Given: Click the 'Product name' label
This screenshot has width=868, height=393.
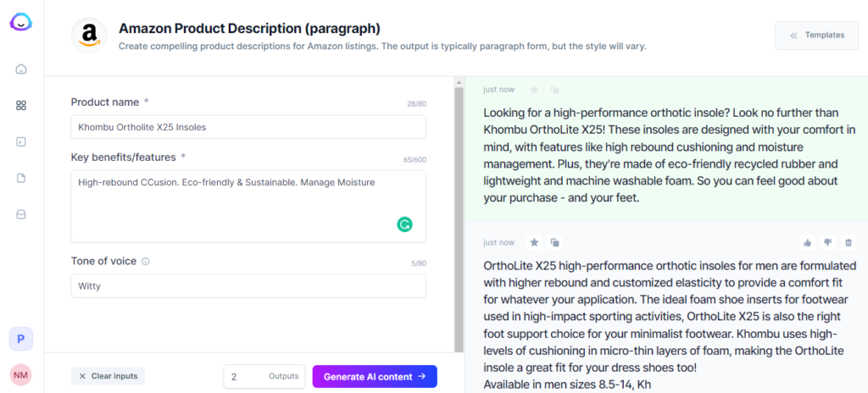Looking at the screenshot, I should click(x=105, y=102).
